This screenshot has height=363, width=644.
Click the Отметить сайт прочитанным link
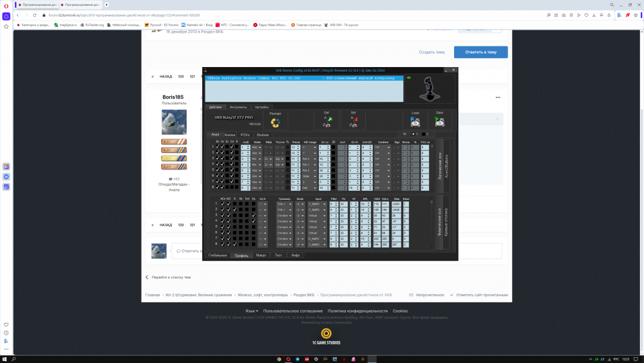coord(479,295)
